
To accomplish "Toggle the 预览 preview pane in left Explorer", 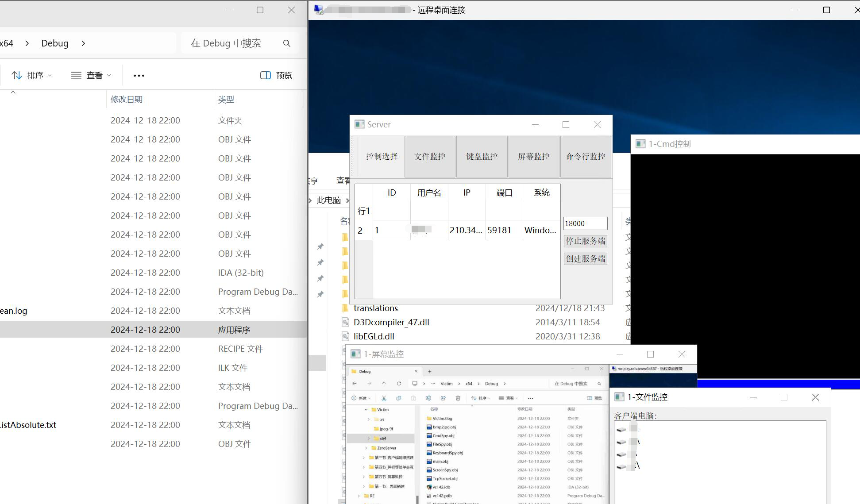I will pos(276,76).
